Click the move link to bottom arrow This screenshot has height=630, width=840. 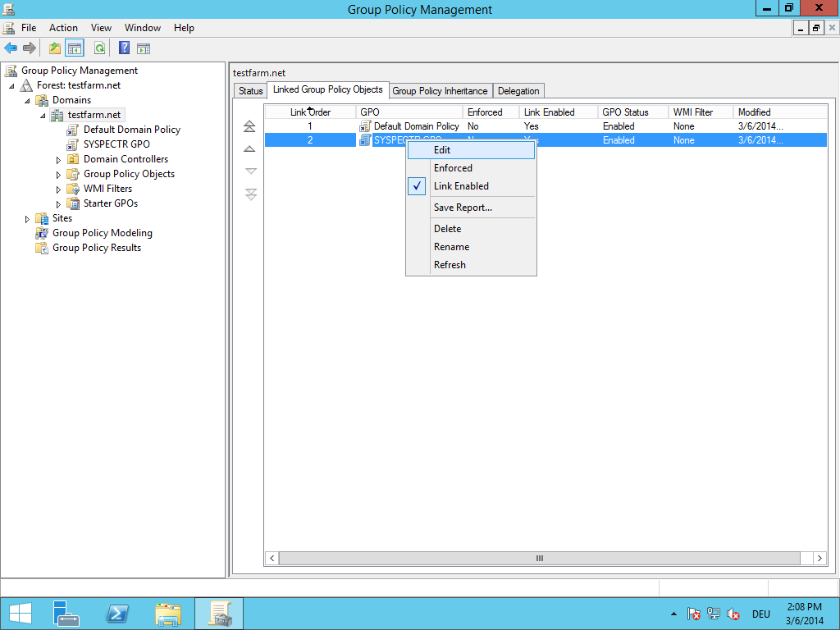(x=250, y=194)
